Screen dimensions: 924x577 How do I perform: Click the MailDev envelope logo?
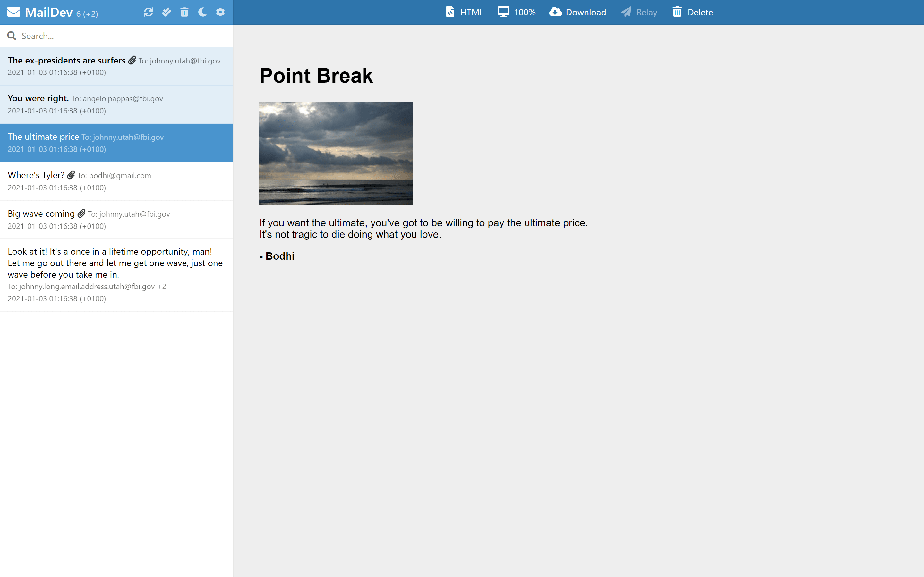(14, 12)
